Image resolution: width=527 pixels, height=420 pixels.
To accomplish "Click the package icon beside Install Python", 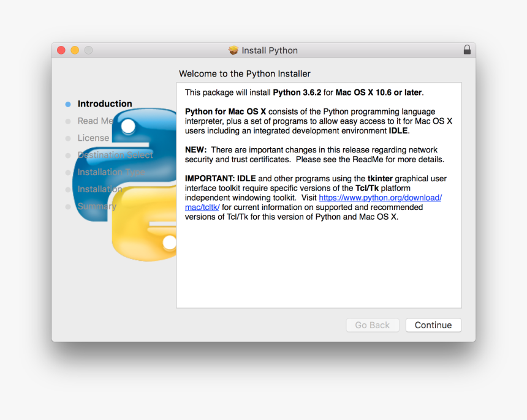I will (233, 50).
